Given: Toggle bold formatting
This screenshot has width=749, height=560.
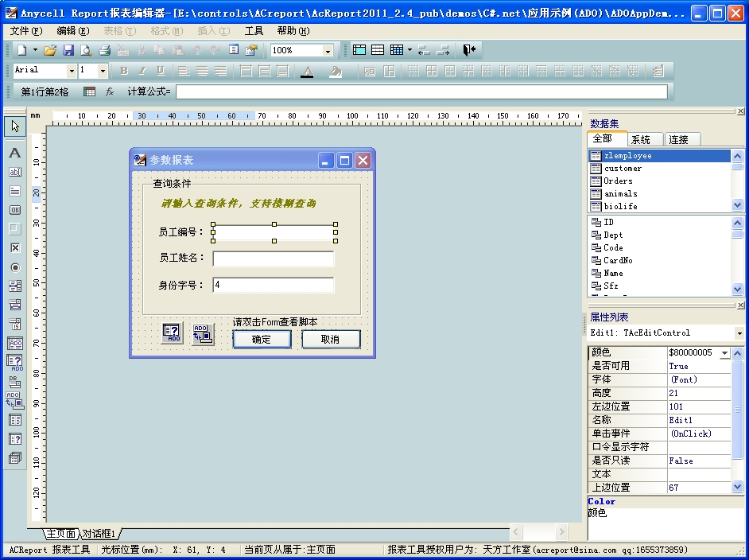Looking at the screenshot, I should 124,70.
